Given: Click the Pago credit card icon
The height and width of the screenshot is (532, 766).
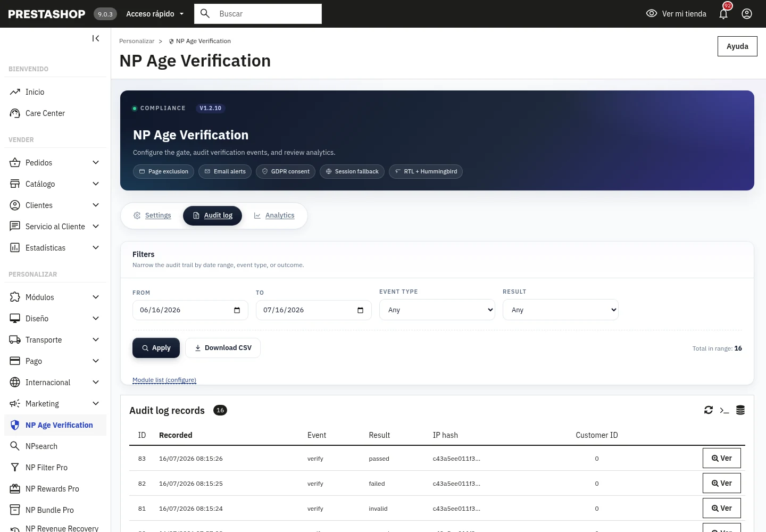Looking at the screenshot, I should [x=15, y=361].
